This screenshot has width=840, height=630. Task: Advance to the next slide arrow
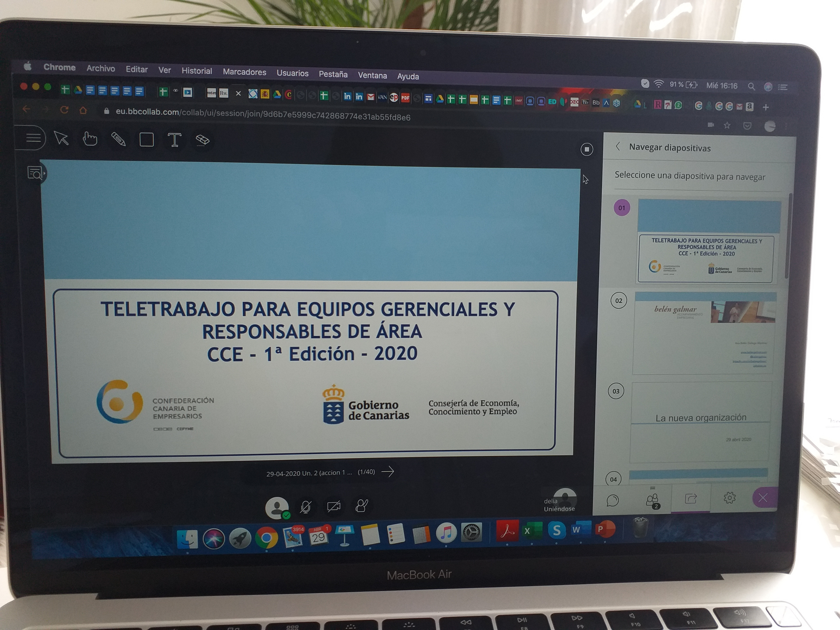(x=388, y=472)
